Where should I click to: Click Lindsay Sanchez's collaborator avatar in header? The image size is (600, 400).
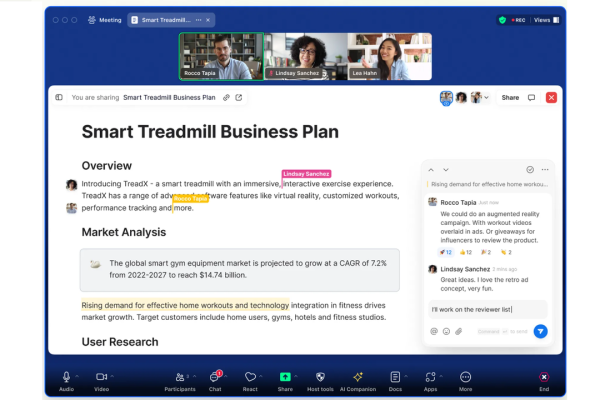[461, 98]
